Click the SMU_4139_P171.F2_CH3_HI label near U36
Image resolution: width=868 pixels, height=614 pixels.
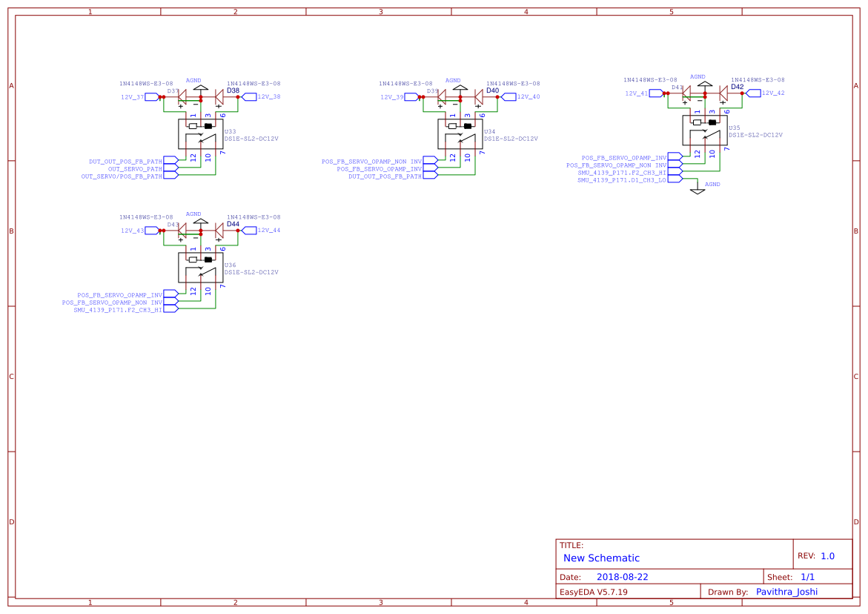tap(119, 309)
